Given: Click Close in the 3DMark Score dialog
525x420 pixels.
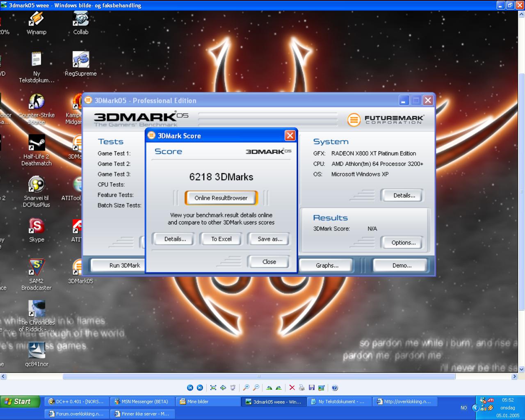Looking at the screenshot, I should point(269,262).
